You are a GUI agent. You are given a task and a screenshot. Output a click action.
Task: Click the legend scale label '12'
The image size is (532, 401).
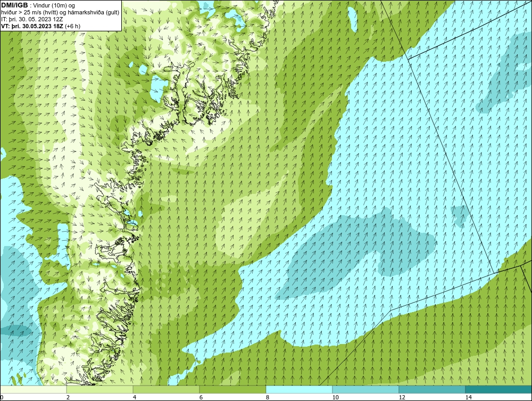[402, 397]
